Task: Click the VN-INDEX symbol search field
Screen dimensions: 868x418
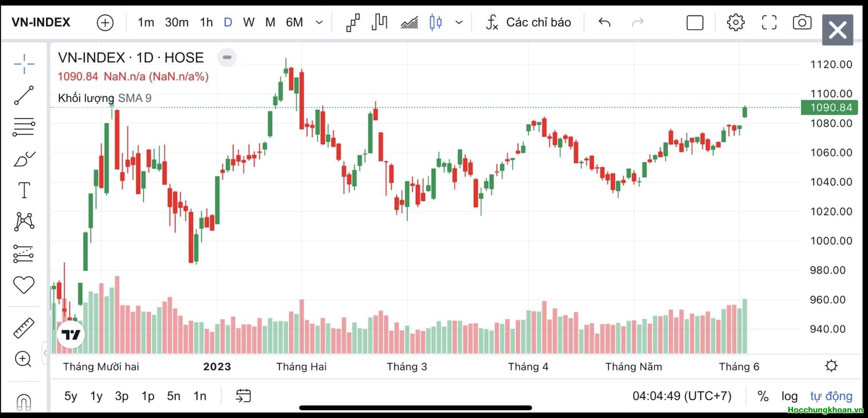Action: 41,22
